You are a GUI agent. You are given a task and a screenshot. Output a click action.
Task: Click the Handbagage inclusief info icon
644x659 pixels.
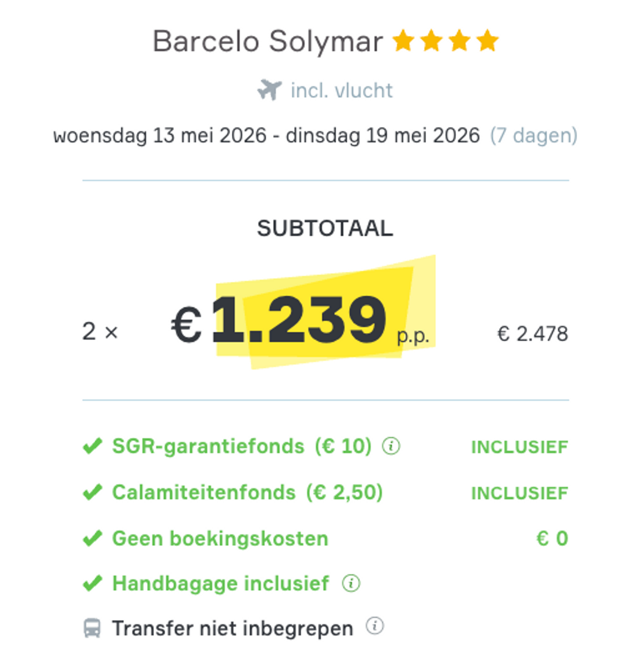click(x=351, y=583)
